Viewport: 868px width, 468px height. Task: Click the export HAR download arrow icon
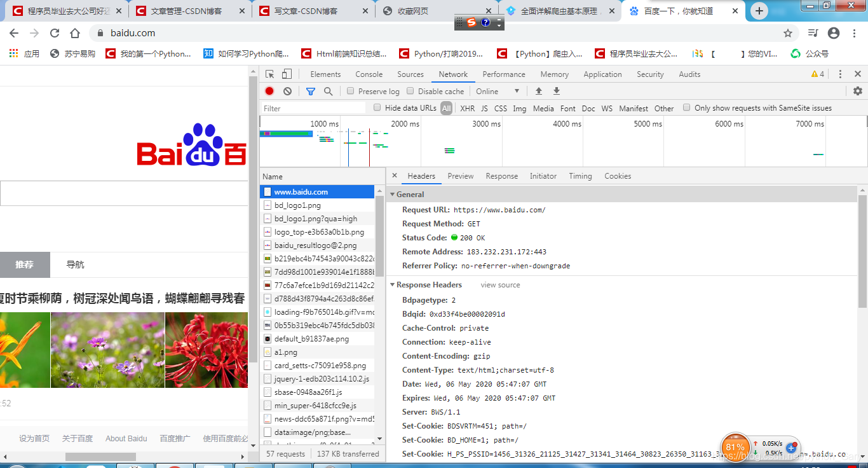[557, 91]
